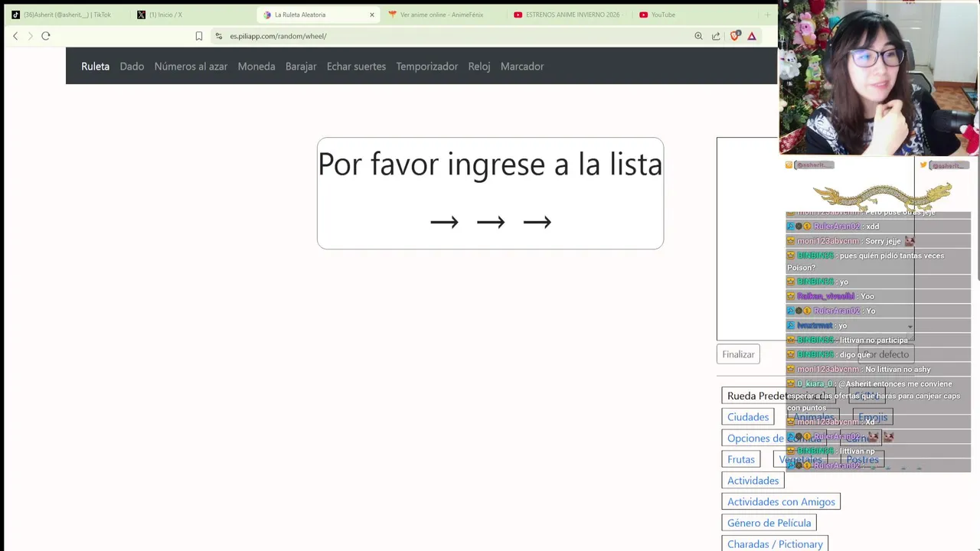Image resolution: width=980 pixels, height=551 pixels.
Task: Open Temporizador in the navigation bar
Action: point(427,67)
